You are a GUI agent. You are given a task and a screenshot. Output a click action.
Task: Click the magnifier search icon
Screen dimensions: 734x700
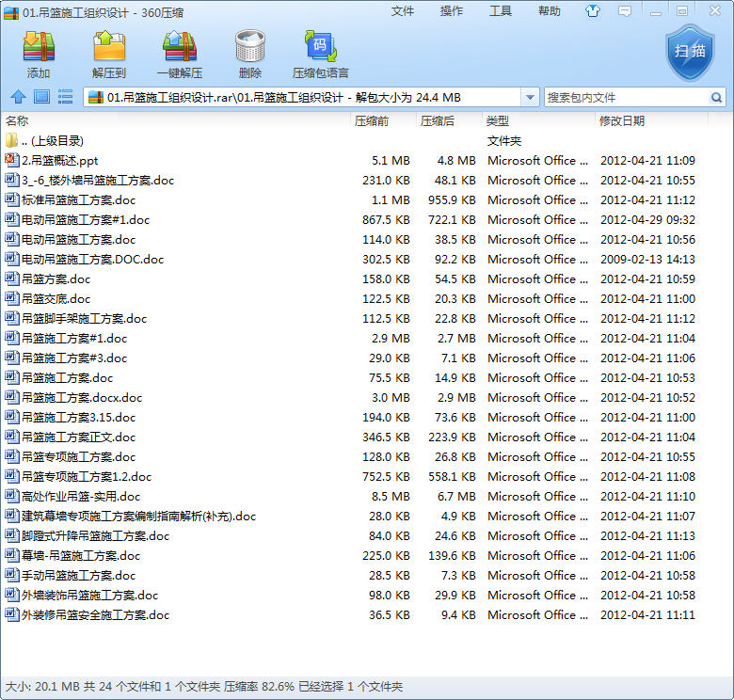click(716, 97)
